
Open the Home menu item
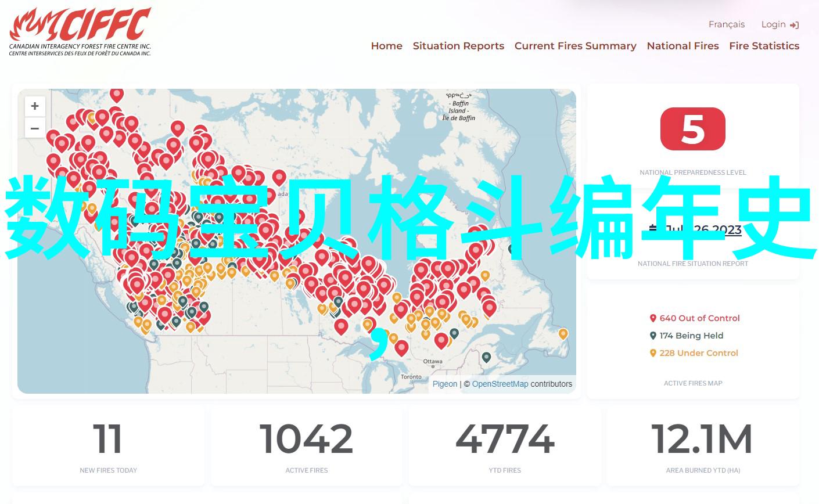pos(386,46)
